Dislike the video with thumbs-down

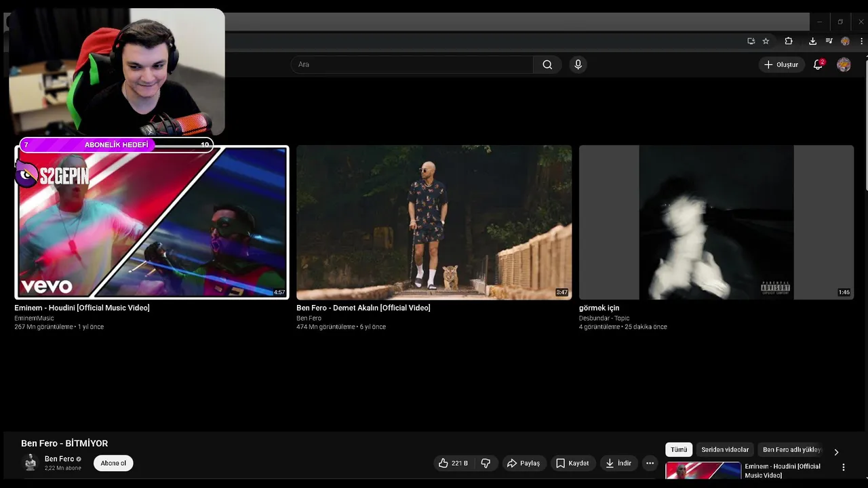tap(486, 463)
